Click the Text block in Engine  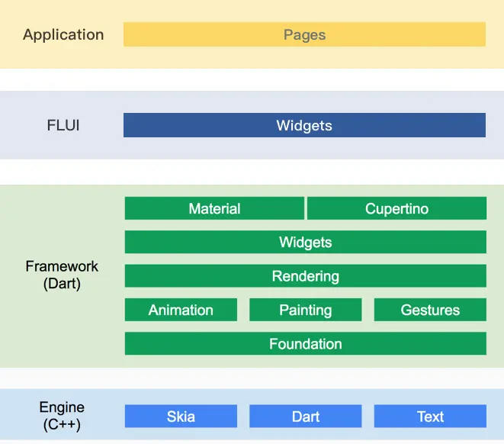(430, 416)
